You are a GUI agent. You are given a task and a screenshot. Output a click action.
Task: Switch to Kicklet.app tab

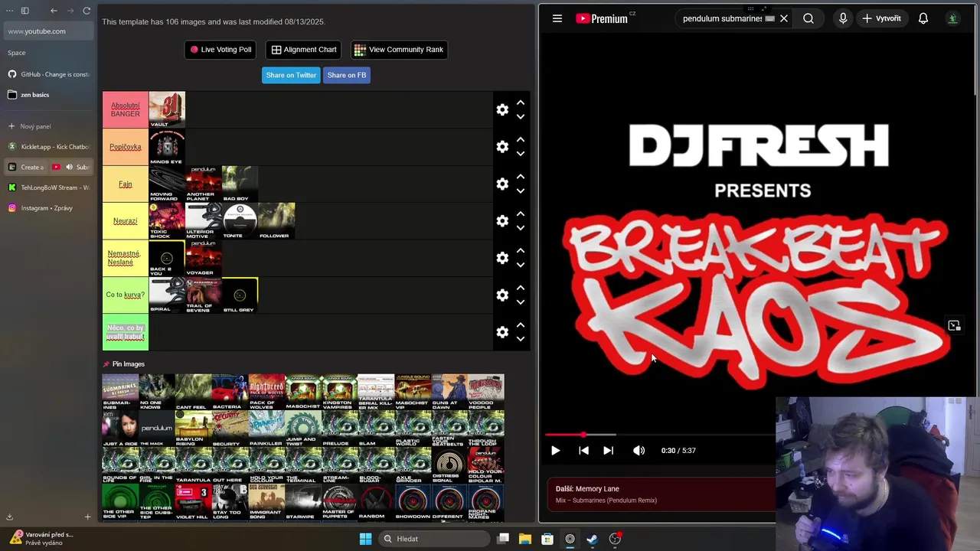tap(49, 147)
